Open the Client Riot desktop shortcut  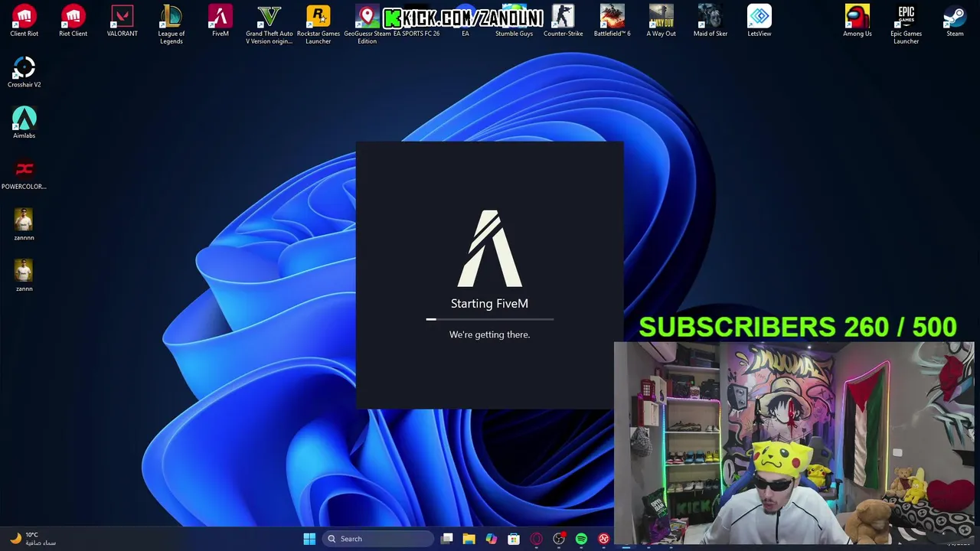pyautogui.click(x=24, y=21)
